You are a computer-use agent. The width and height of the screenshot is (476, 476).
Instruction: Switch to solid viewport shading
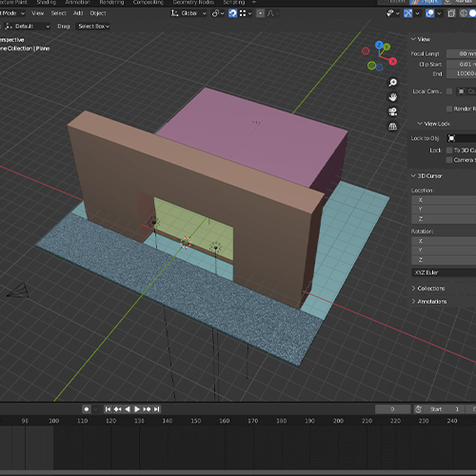472,13
